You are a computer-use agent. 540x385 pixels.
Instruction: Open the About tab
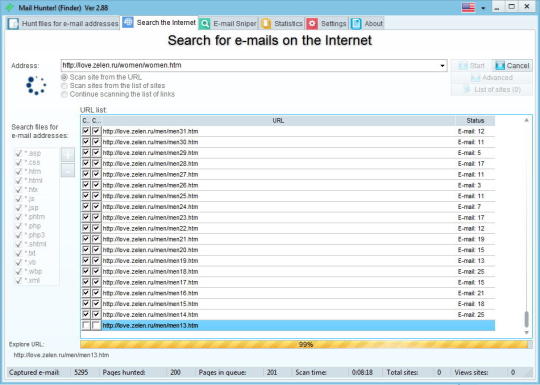click(x=367, y=23)
